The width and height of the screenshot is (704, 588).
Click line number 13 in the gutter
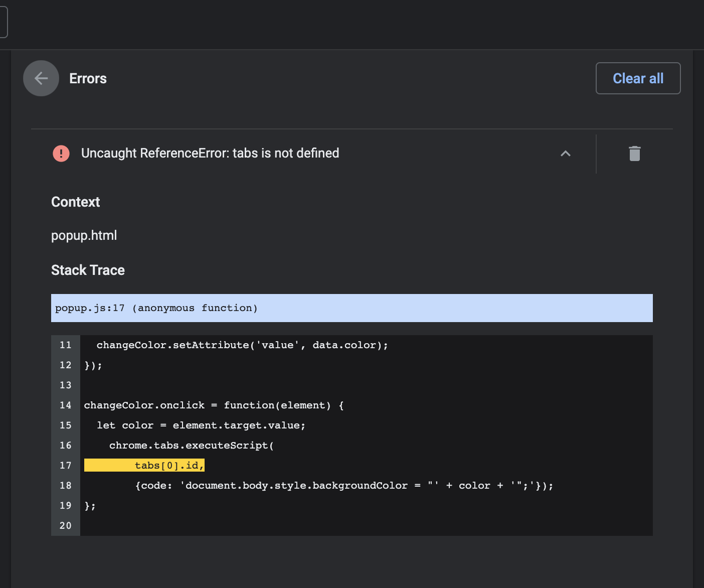pyautogui.click(x=66, y=385)
